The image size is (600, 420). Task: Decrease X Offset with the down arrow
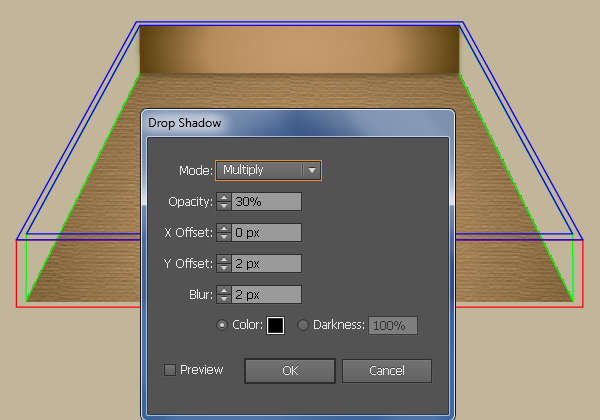coord(224,237)
